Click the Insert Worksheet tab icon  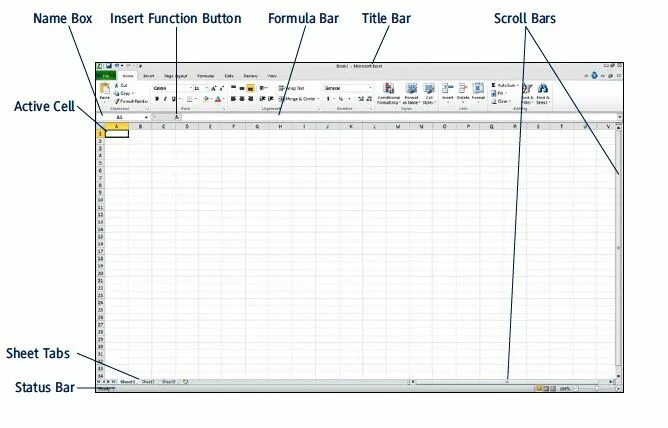185,382
